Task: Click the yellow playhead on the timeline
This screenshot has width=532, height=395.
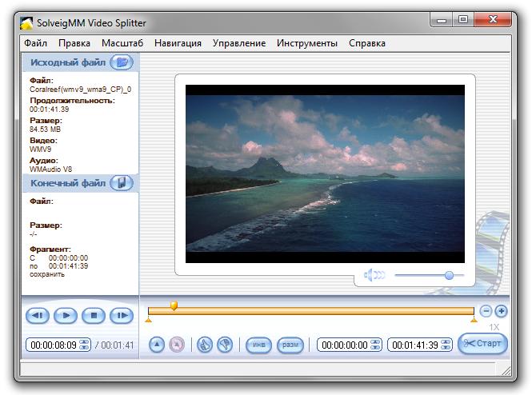Action: tap(174, 305)
